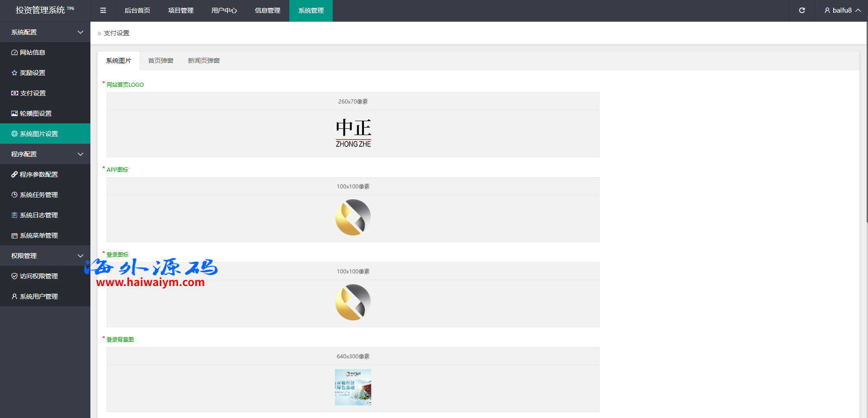Open 用户中心 in top navigation
Screen dimensions: 868x418
click(224, 10)
